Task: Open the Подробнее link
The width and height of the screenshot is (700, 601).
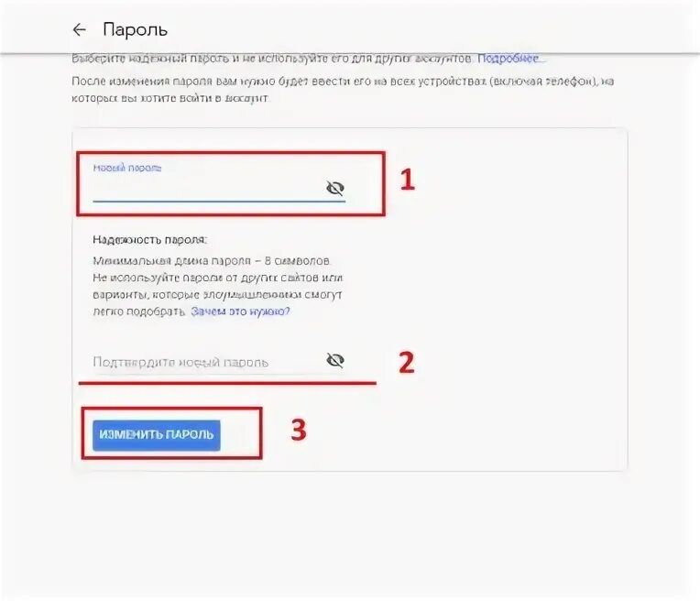Action: click(x=509, y=59)
